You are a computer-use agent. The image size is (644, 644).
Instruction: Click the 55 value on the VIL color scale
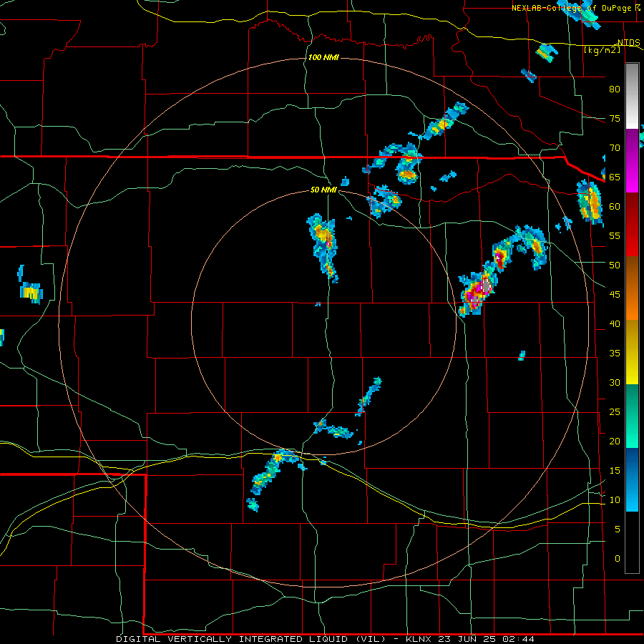615,235
